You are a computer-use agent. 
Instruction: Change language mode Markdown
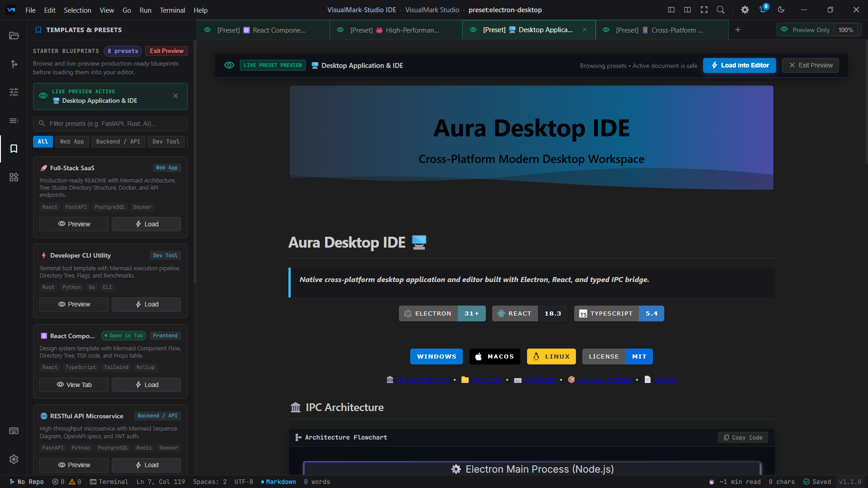[x=278, y=482]
